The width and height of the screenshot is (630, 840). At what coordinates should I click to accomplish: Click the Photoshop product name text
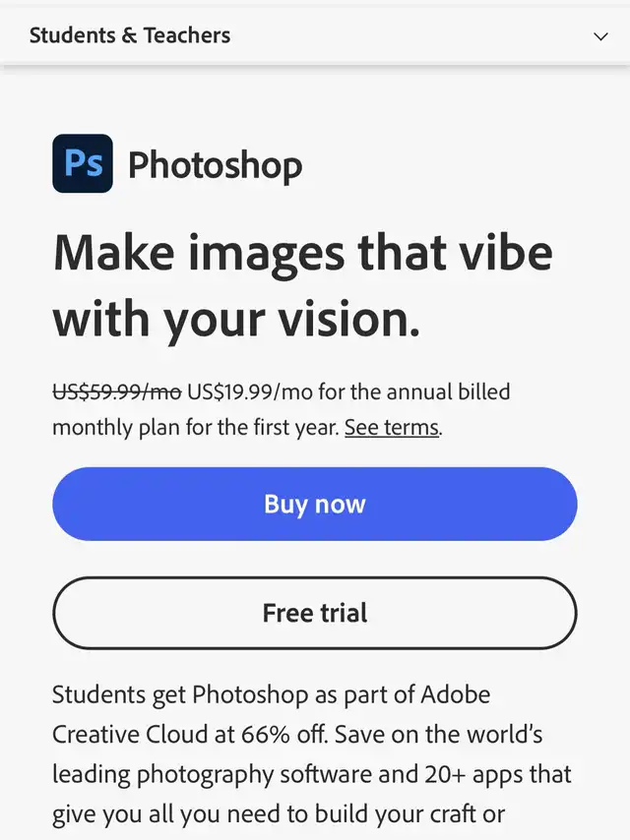pos(215,165)
